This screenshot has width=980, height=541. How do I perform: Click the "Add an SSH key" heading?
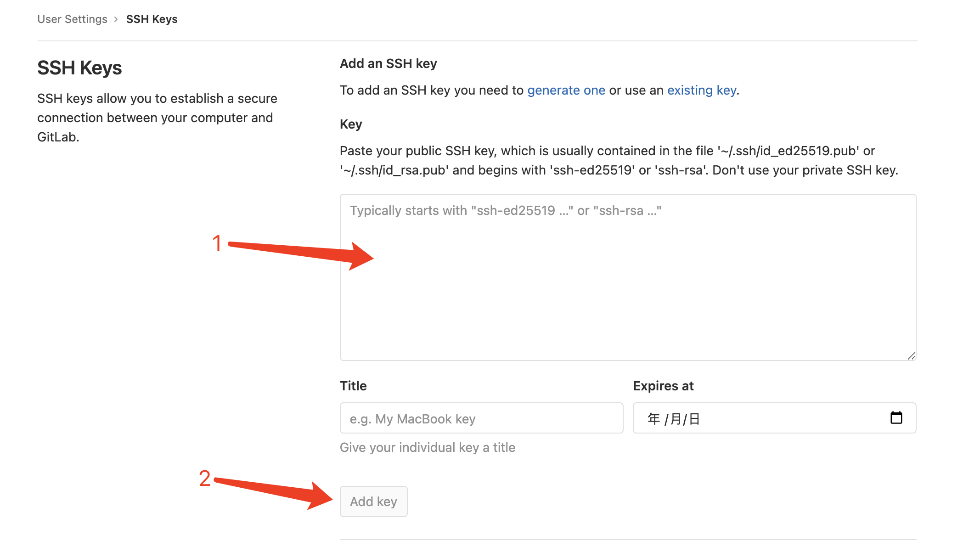tap(389, 63)
